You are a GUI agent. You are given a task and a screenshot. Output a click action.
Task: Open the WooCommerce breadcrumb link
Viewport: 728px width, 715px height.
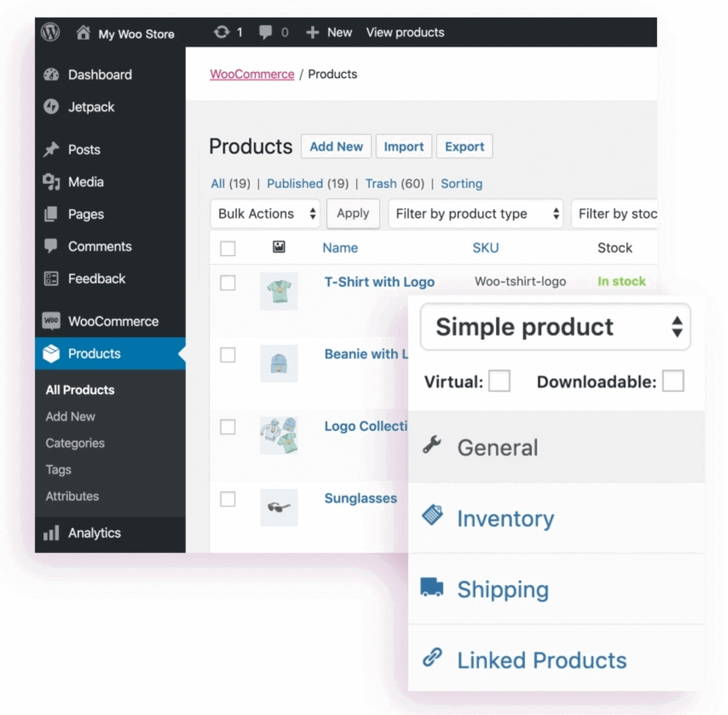[251, 74]
